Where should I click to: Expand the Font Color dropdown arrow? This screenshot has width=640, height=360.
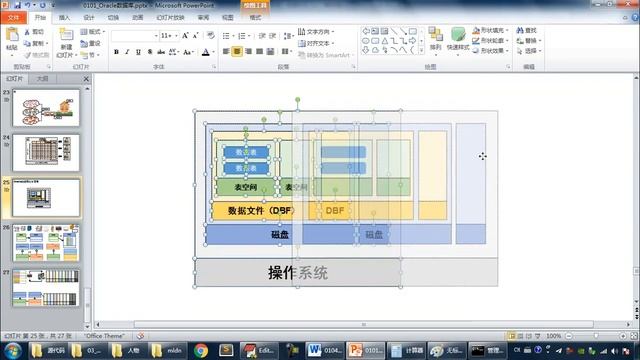coord(213,52)
